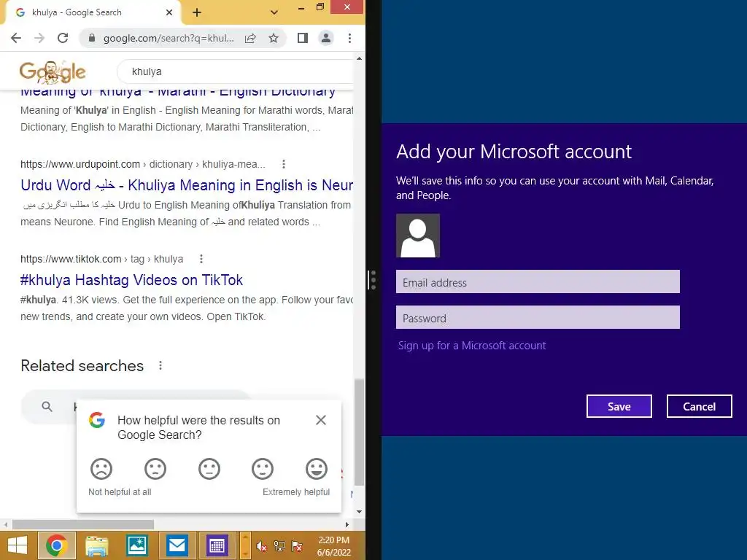The width and height of the screenshot is (747, 560).
Task: Click the network tray icon
Action: (279, 546)
